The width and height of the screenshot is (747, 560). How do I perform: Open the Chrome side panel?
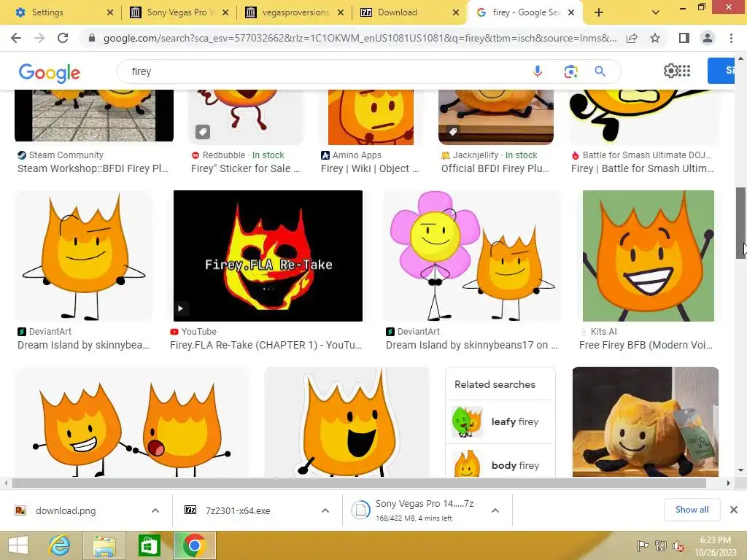pos(684,38)
